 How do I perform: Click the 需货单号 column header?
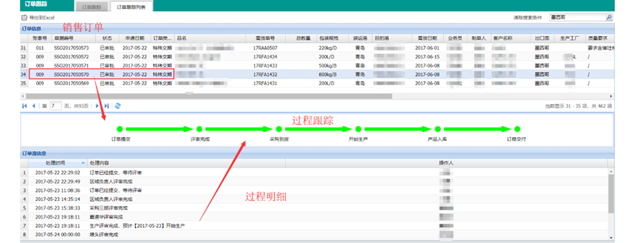pos(265,38)
